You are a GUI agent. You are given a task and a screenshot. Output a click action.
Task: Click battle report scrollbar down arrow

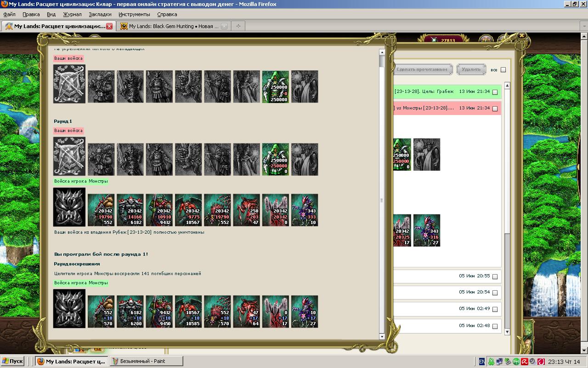382,336
